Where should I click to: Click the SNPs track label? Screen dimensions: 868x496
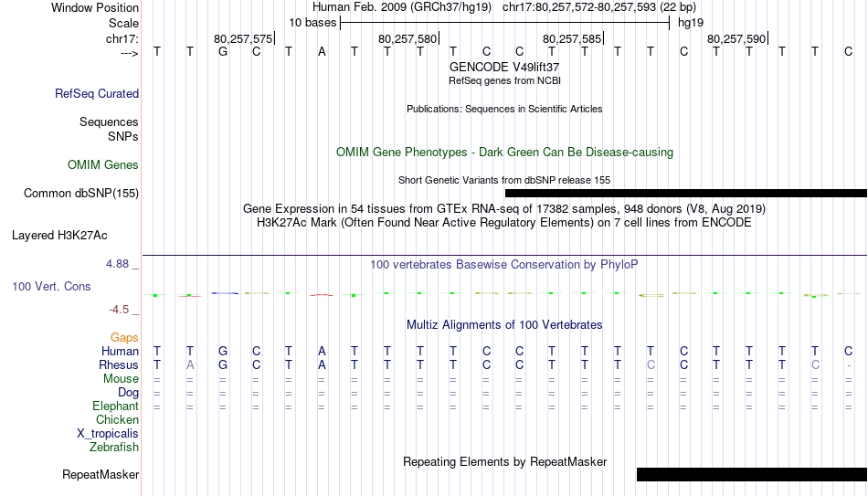point(123,136)
